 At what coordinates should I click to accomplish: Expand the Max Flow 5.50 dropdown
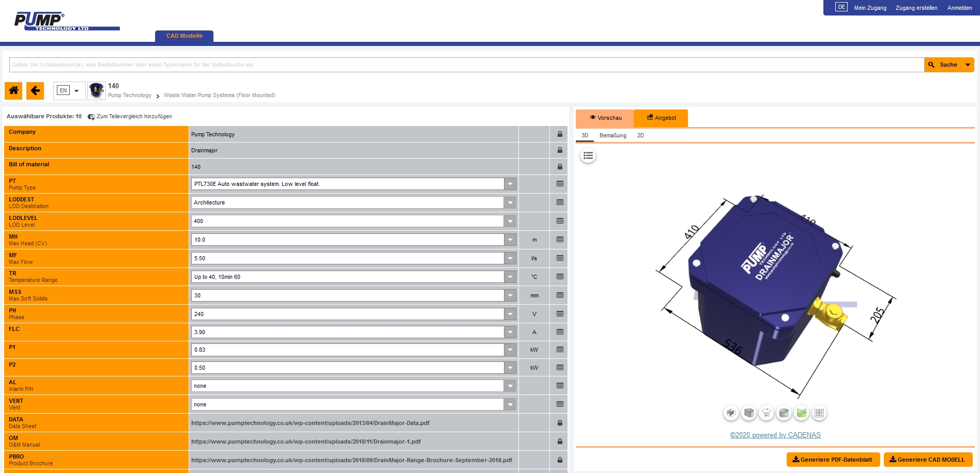coord(510,258)
